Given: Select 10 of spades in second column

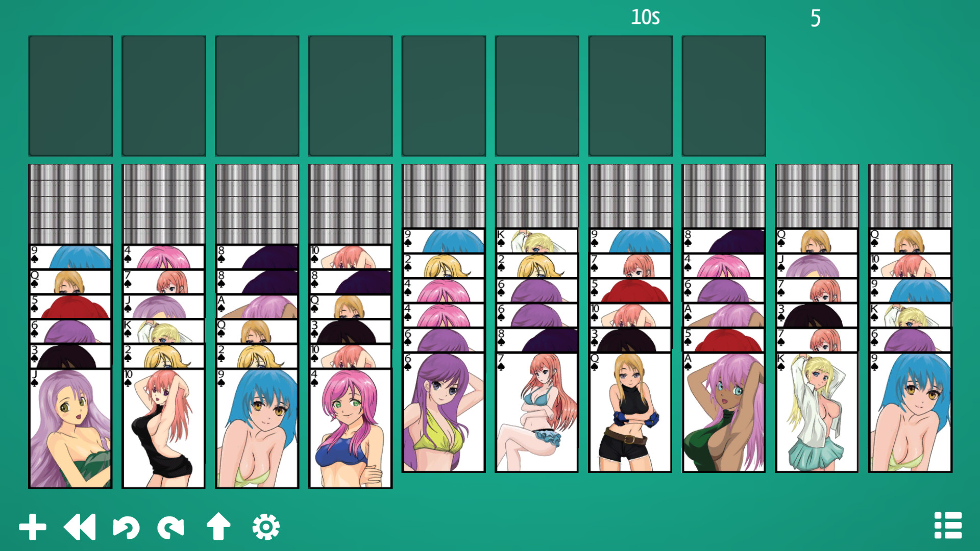Looking at the screenshot, I should 163,428.
